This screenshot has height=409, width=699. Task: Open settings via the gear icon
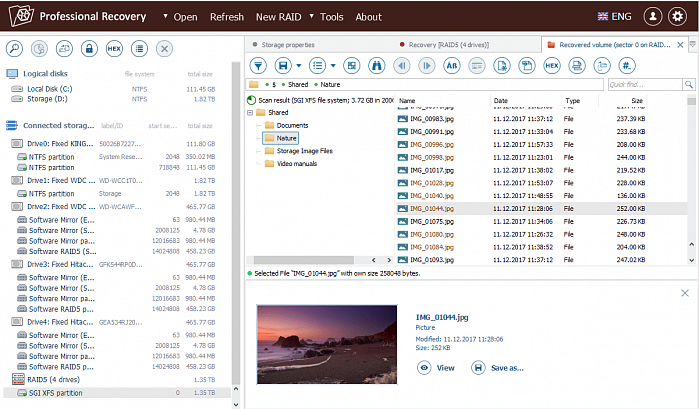[x=678, y=17]
